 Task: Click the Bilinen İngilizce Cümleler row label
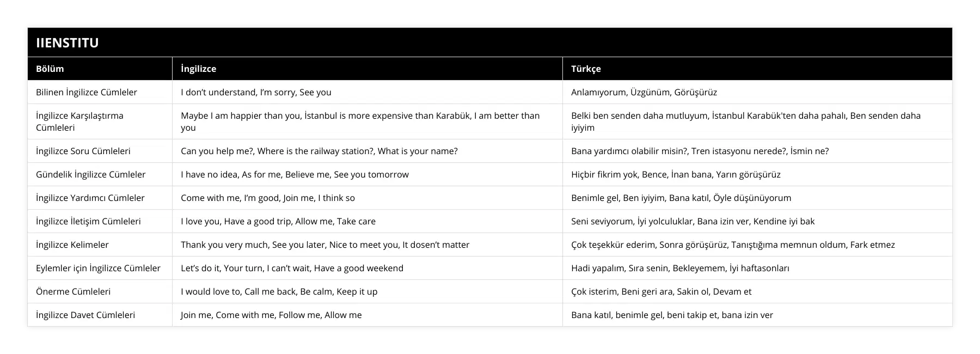(87, 92)
